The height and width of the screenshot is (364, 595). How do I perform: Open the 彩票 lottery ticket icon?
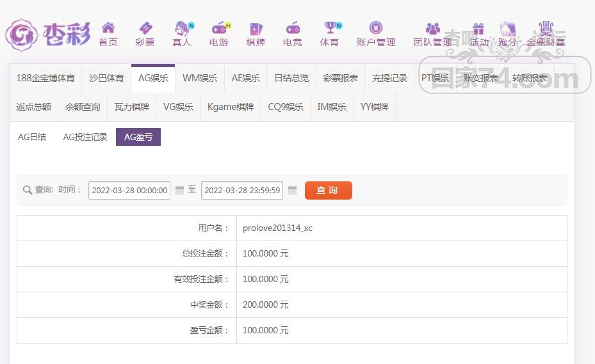pyautogui.click(x=145, y=29)
